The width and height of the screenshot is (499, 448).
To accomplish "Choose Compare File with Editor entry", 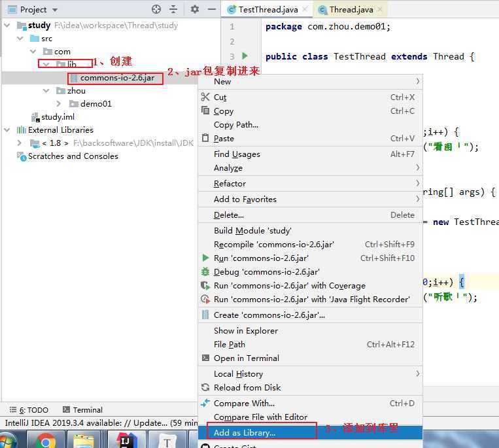I will pos(310,417).
